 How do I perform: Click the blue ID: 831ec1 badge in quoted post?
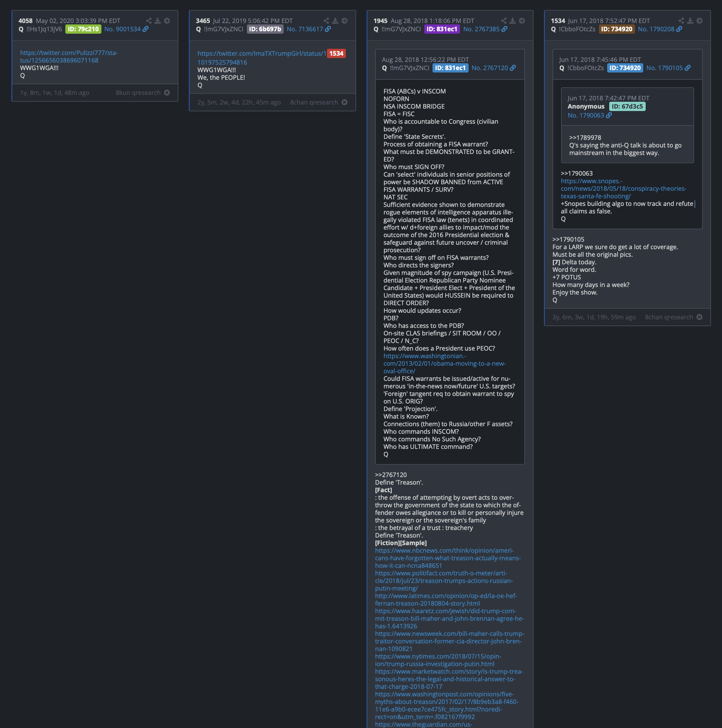[451, 68]
